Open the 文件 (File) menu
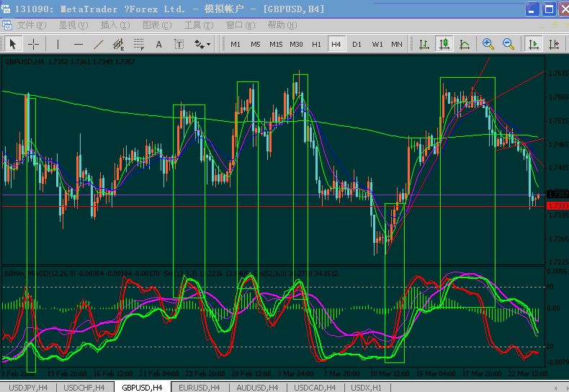The height and width of the screenshot is (392, 569). tap(29, 25)
